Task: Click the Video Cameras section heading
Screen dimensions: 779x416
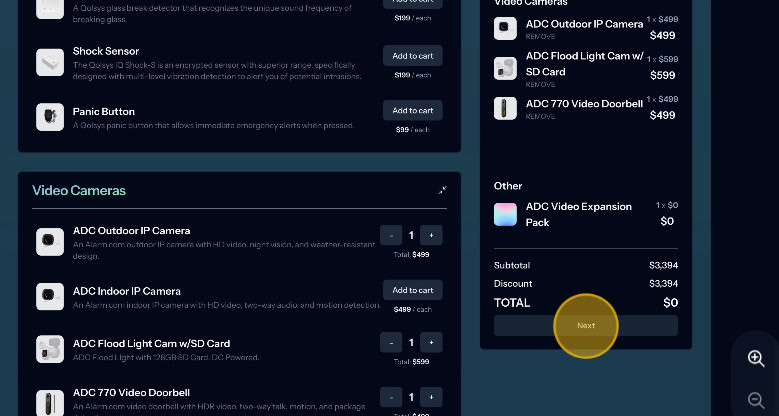Action: 79,190
